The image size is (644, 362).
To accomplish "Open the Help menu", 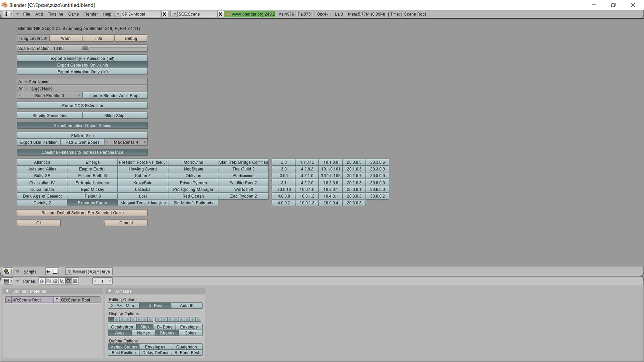I will tap(107, 14).
